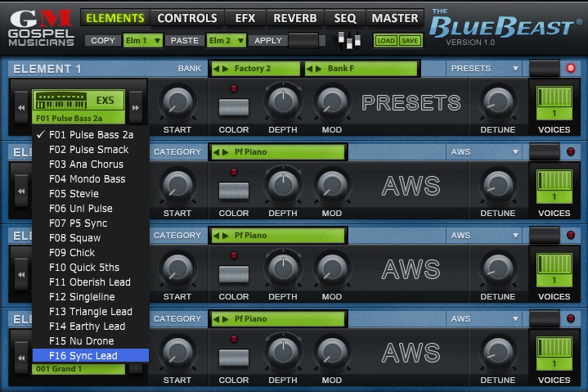Click next category arrow in Element 2
The width and height of the screenshot is (588, 392).
(x=225, y=152)
